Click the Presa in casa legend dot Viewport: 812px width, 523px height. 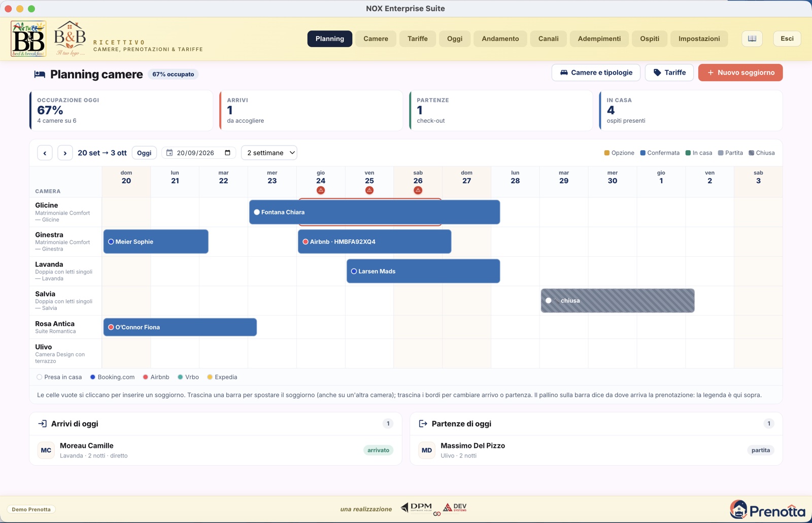pyautogui.click(x=39, y=377)
